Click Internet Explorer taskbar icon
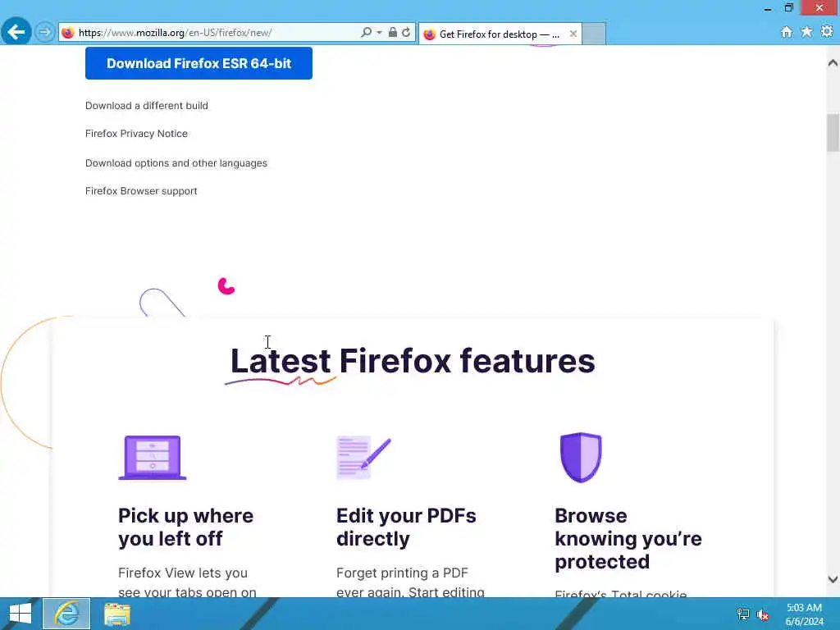Viewport: 840px width, 630px height. coord(66,614)
